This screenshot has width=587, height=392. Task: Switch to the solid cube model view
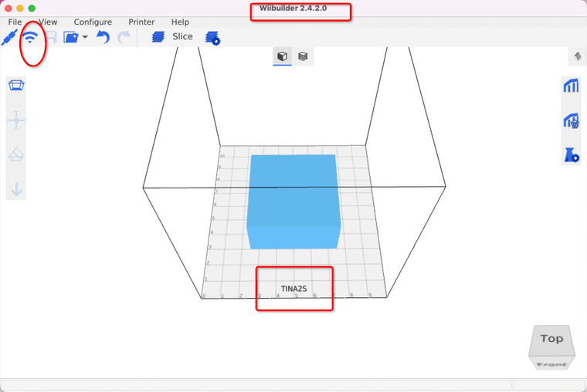pos(283,56)
